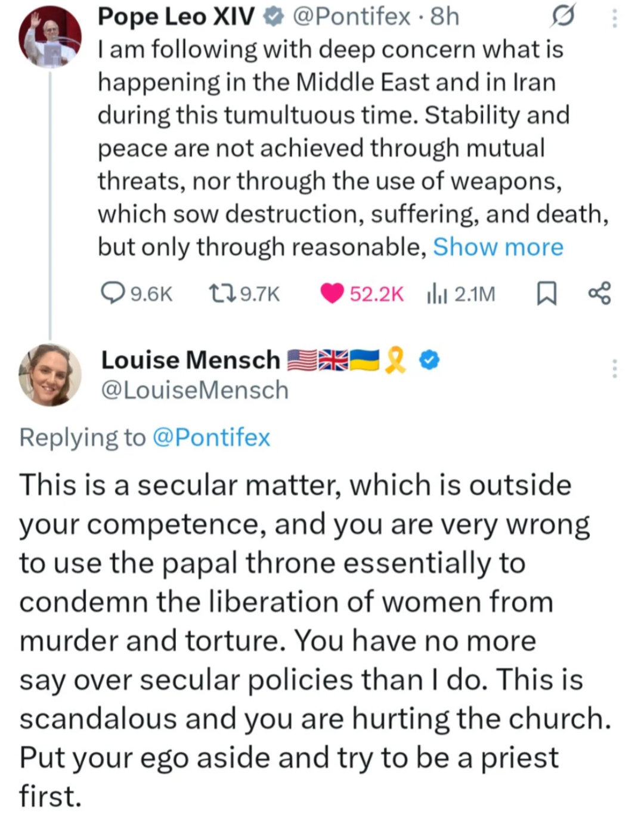Bookmark the Pope Leo XIV tweet

[546, 293]
